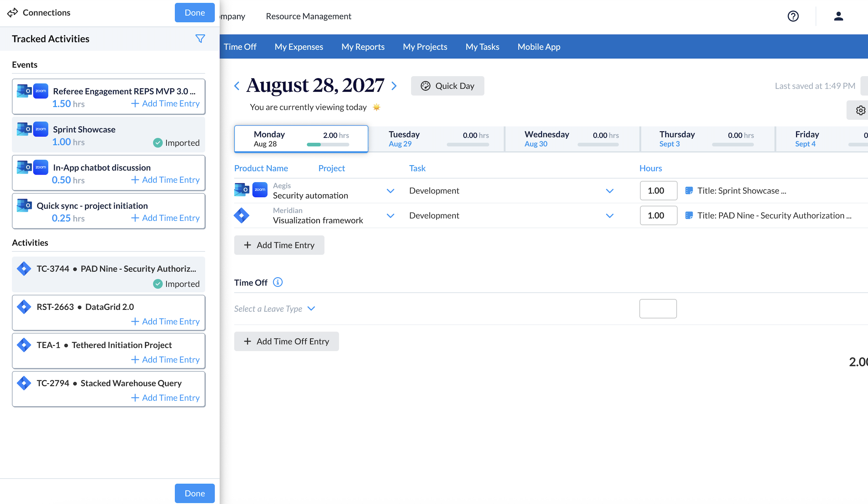This screenshot has height=504, width=868.
Task: Click Zoom icon on Sprint Showcase event
Action: tap(41, 129)
